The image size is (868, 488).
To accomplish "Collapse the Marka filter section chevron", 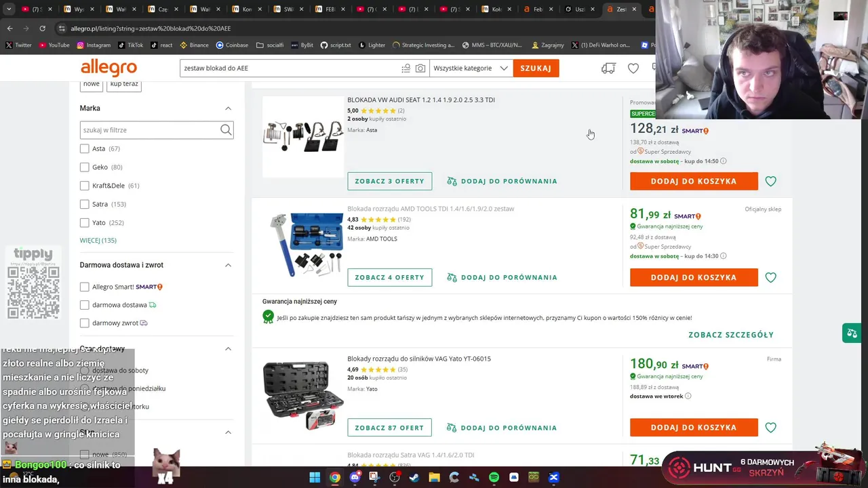I will (228, 108).
